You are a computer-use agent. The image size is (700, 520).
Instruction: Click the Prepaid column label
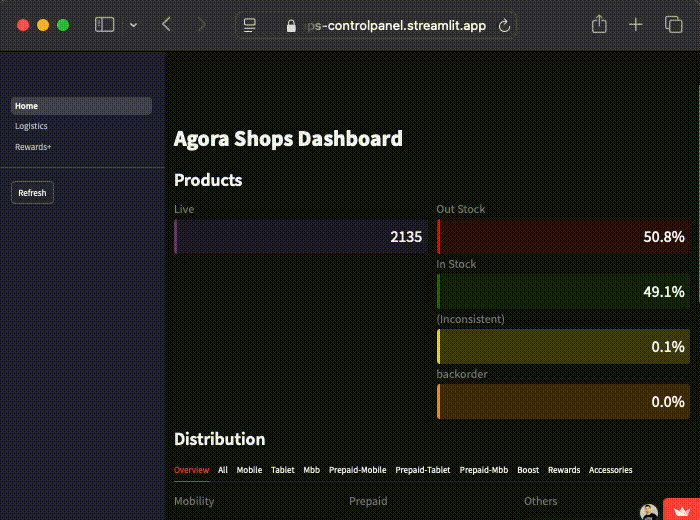(x=368, y=501)
